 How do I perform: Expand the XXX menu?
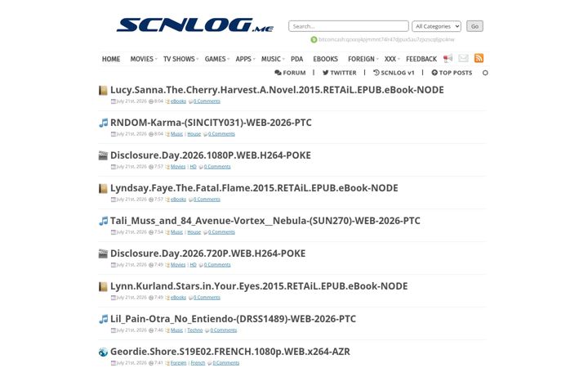tap(392, 59)
